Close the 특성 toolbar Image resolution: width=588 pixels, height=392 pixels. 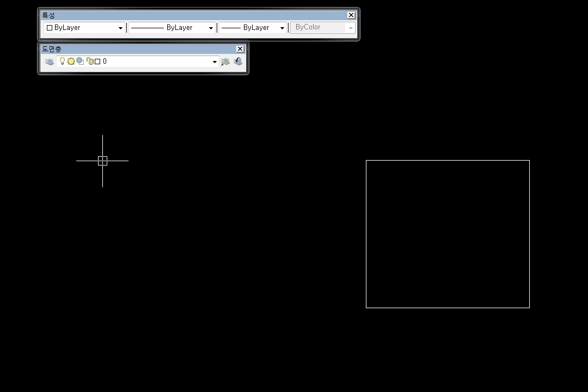351,15
